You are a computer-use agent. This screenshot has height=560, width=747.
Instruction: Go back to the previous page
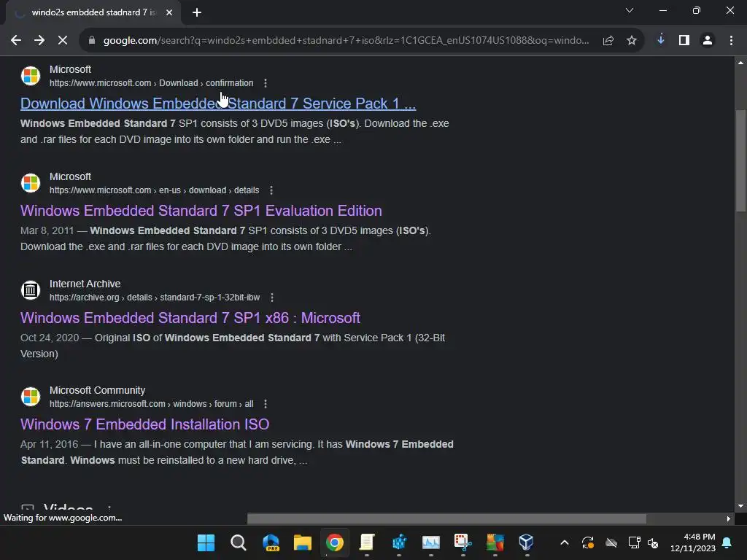tap(16, 41)
